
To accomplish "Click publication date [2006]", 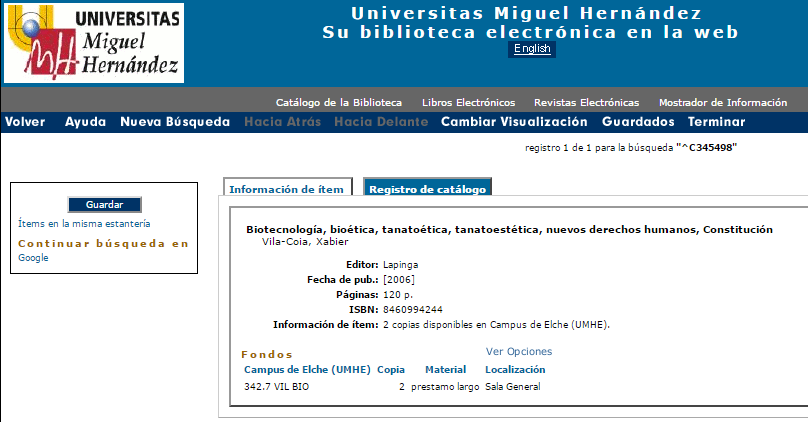I will click(399, 280).
